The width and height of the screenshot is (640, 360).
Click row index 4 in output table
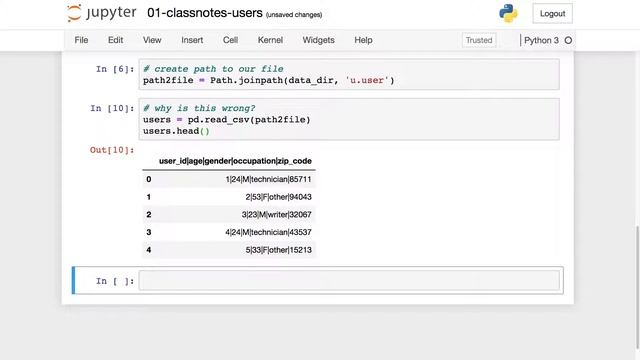pyautogui.click(x=149, y=250)
